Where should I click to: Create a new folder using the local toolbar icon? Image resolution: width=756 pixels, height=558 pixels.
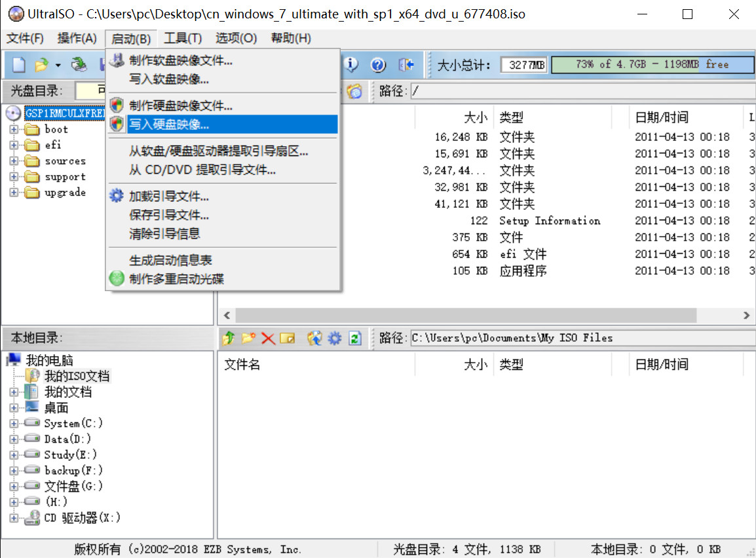pos(248,338)
